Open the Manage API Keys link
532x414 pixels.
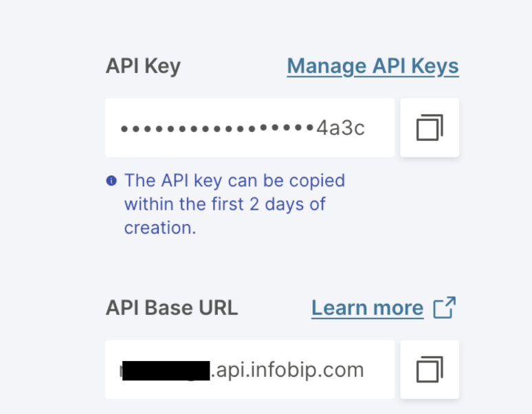[373, 66]
